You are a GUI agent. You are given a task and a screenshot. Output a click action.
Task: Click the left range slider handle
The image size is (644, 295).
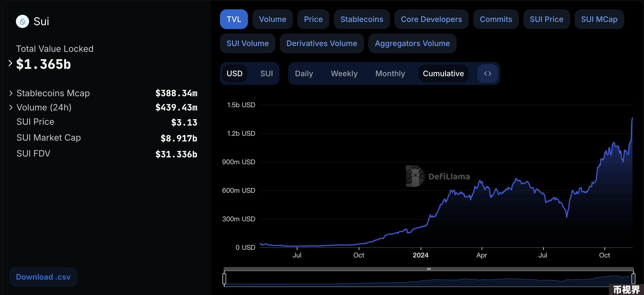coord(224,279)
